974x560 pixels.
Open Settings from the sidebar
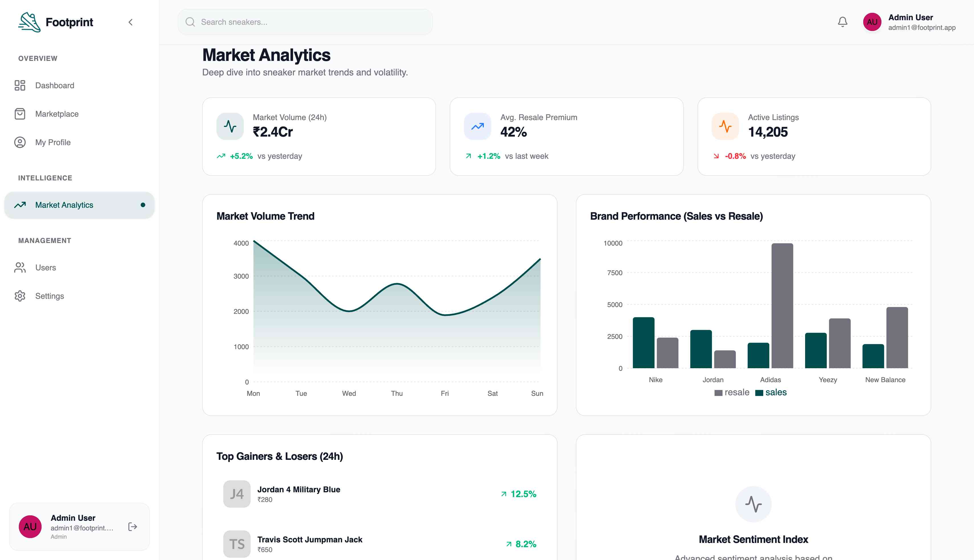point(49,296)
